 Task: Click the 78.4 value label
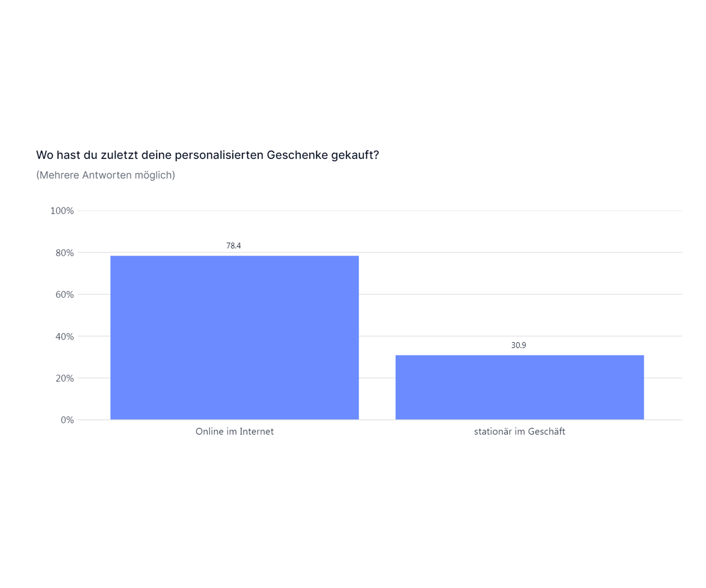(233, 246)
